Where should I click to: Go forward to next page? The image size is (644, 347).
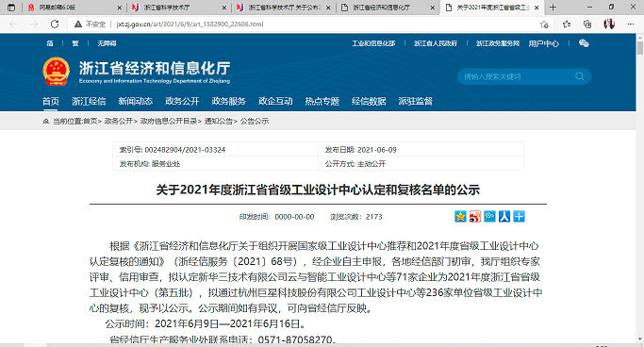click(x=34, y=25)
